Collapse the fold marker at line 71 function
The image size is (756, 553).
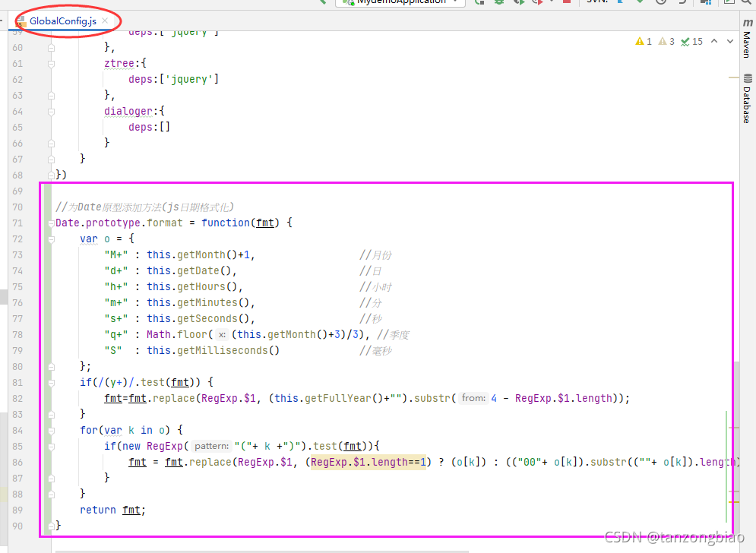[x=51, y=223]
